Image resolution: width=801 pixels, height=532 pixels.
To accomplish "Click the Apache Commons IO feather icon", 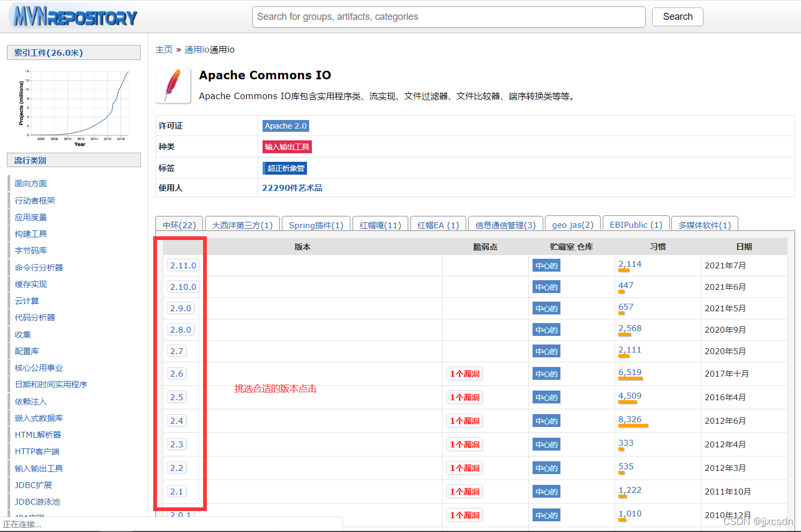I will tap(173, 85).
